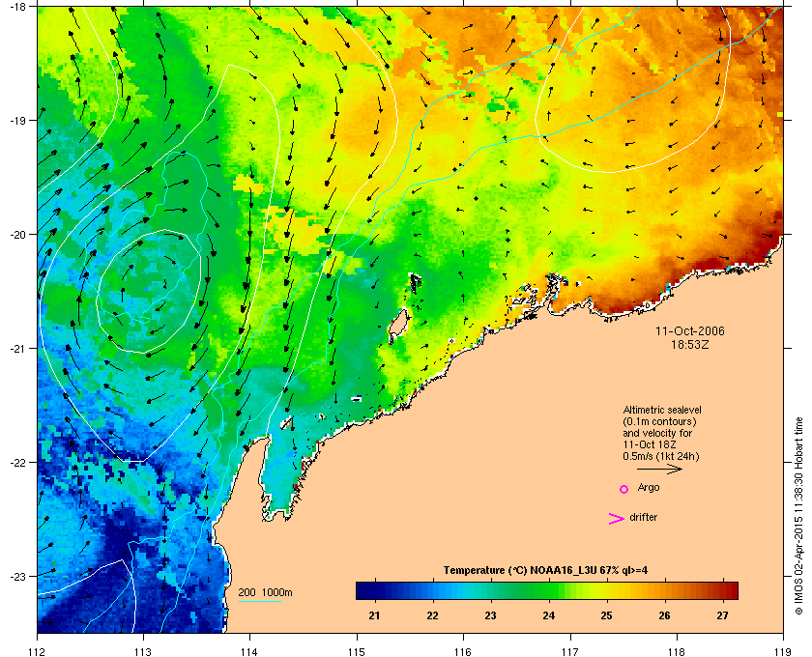The image size is (812, 657).
Task: Click the Temperature (°C) NOAA16_L3U colorbar title
Action: point(545,571)
